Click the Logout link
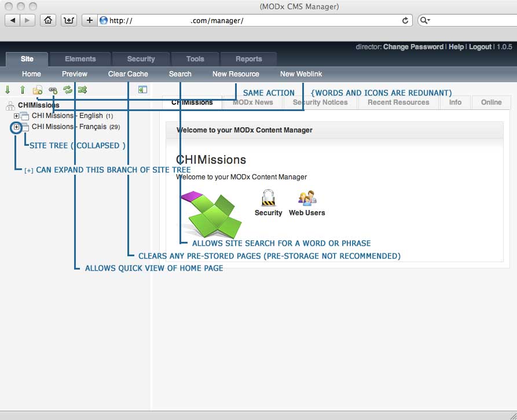517x420 pixels. pyautogui.click(x=480, y=47)
